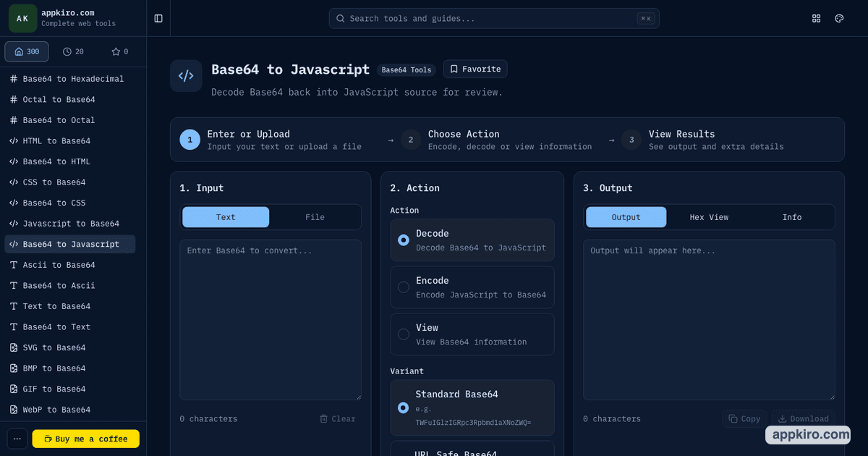Click the file icon beside BMP to Base64
The width and height of the screenshot is (868, 456).
click(14, 368)
